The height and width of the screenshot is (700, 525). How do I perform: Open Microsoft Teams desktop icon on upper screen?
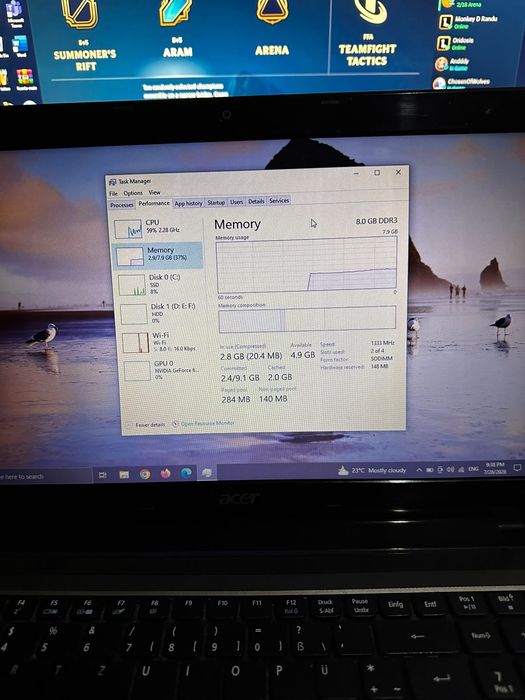pos(15,13)
